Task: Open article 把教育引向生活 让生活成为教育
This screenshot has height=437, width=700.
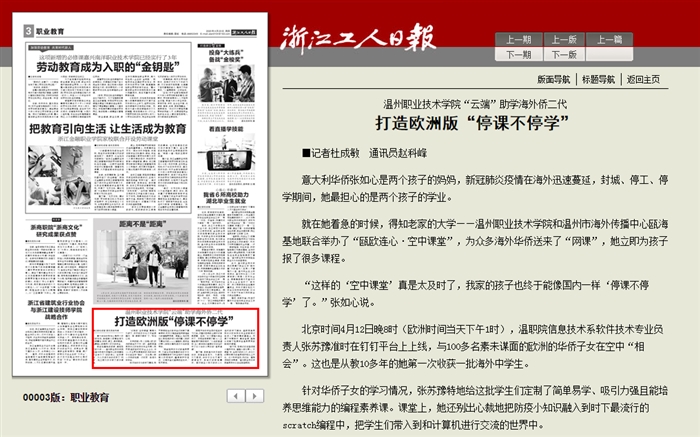Action: point(107,130)
